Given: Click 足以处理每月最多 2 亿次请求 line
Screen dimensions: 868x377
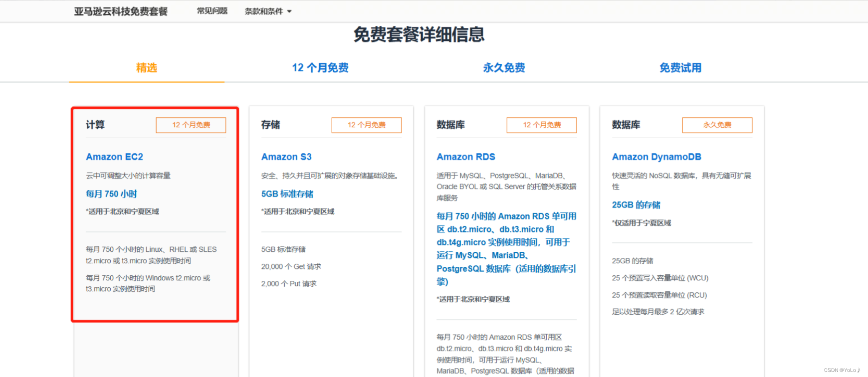Looking at the screenshot, I should [x=658, y=312].
